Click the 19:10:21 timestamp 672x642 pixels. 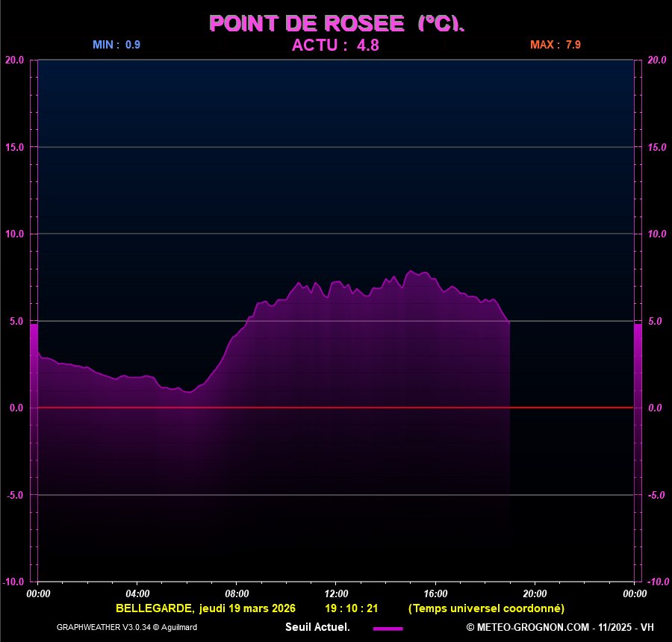coord(351,608)
